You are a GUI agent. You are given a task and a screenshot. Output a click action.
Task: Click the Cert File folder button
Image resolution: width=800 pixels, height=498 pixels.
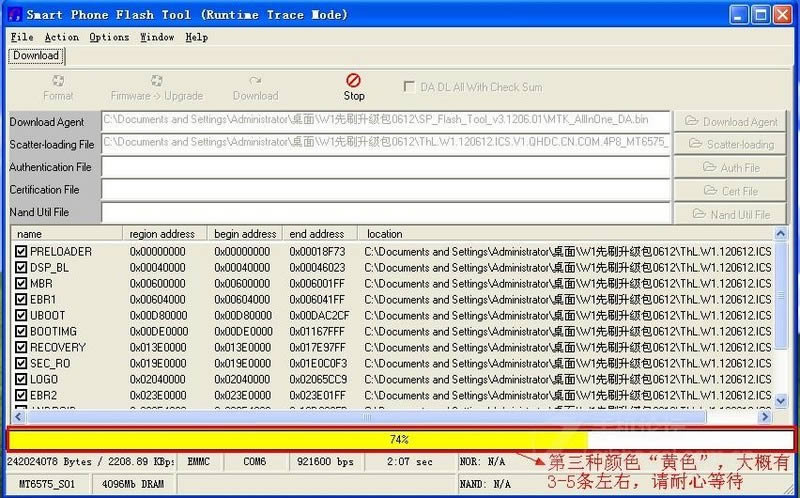click(x=729, y=190)
